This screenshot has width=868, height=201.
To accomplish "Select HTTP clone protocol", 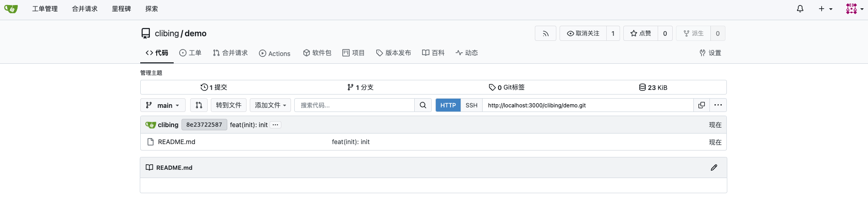I will 448,105.
